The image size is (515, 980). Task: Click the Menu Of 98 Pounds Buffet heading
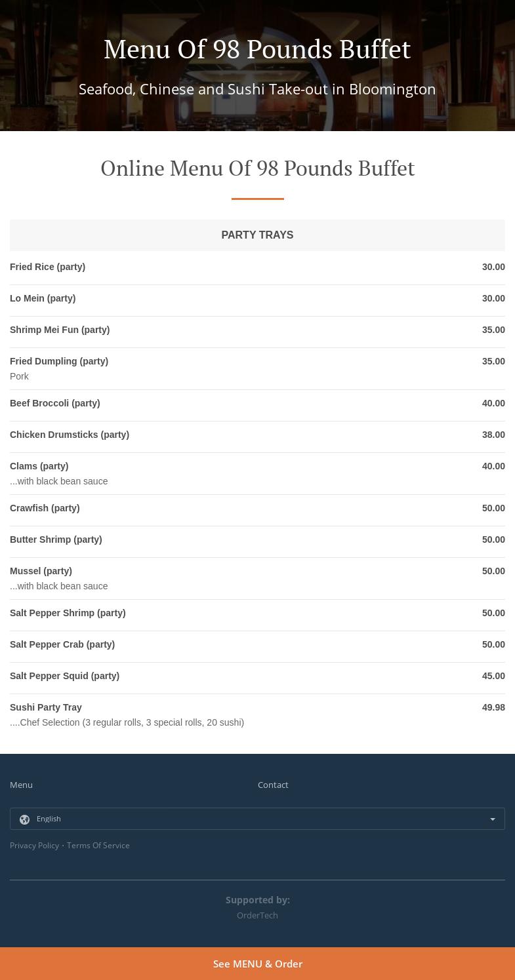click(257, 49)
